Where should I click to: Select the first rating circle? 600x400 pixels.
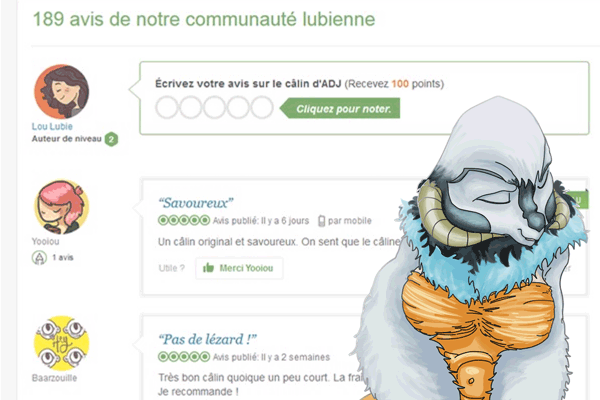click(167, 108)
